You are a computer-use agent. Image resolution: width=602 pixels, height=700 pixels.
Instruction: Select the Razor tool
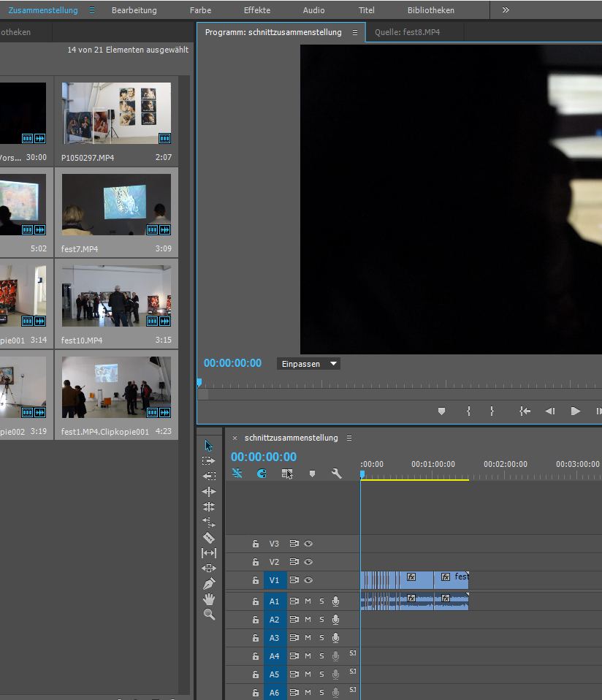click(x=209, y=538)
